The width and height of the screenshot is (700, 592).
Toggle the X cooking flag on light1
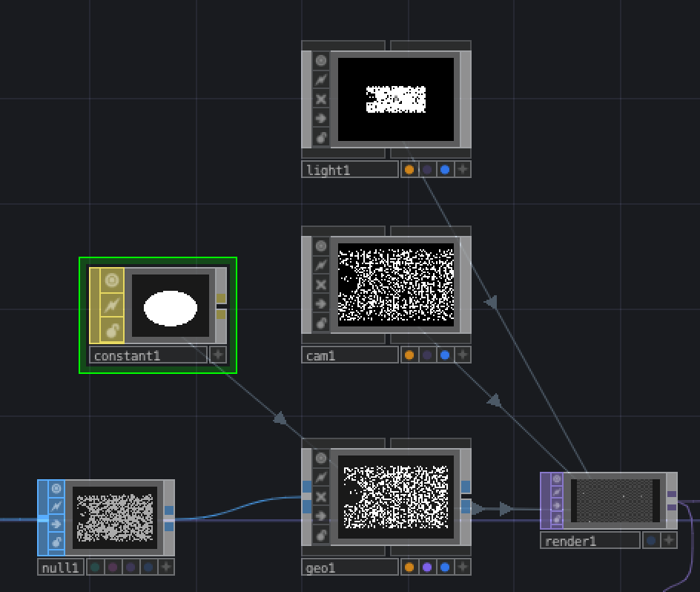point(321,99)
